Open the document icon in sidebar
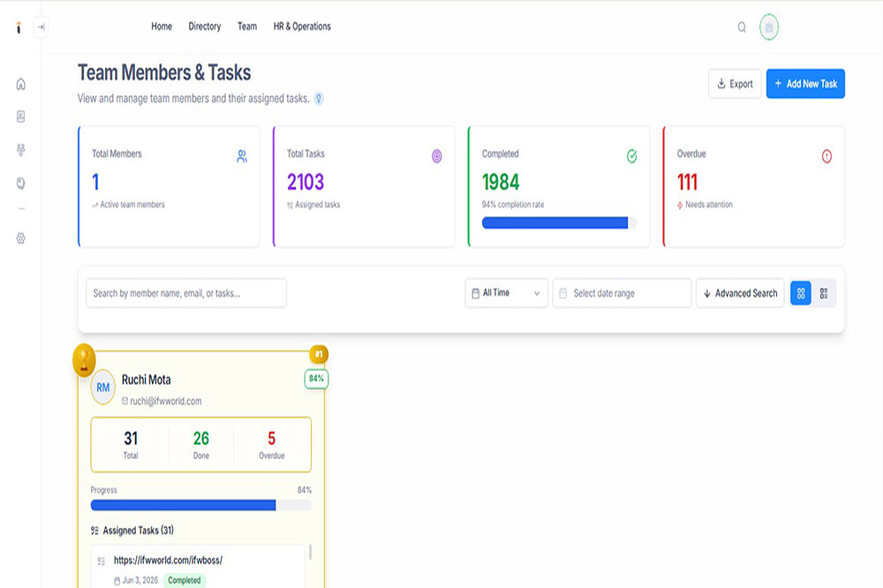Screen dimensions: 883x588 coord(21,117)
